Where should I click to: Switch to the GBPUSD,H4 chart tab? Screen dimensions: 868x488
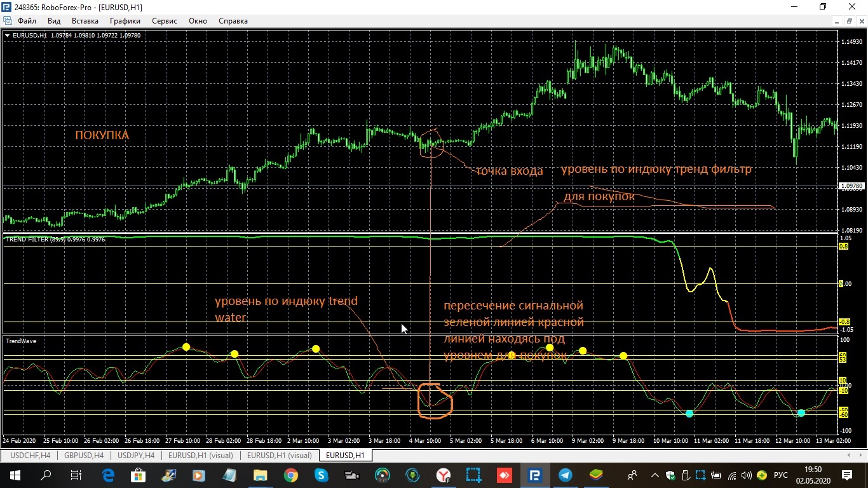pos(84,456)
